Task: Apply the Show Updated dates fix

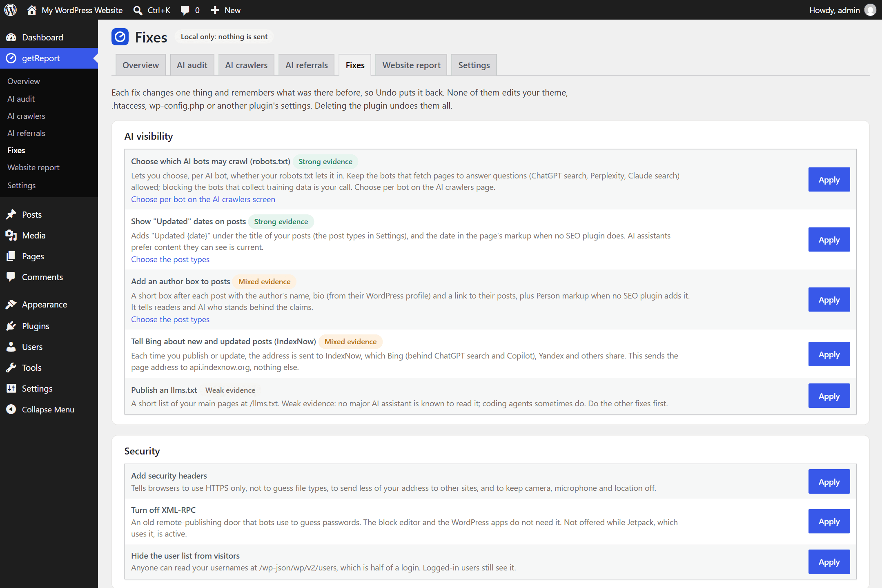Action: tap(829, 240)
